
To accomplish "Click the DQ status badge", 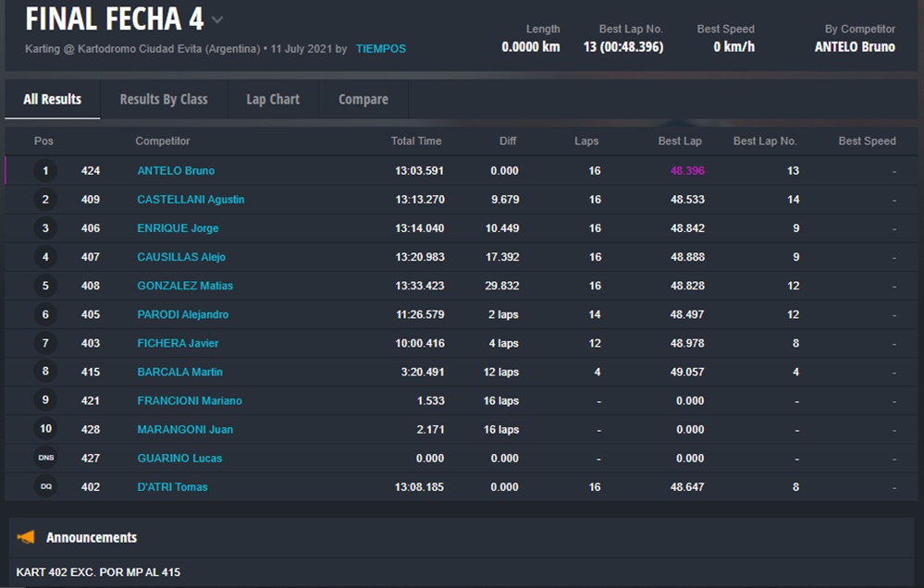I will pyautogui.click(x=45, y=487).
